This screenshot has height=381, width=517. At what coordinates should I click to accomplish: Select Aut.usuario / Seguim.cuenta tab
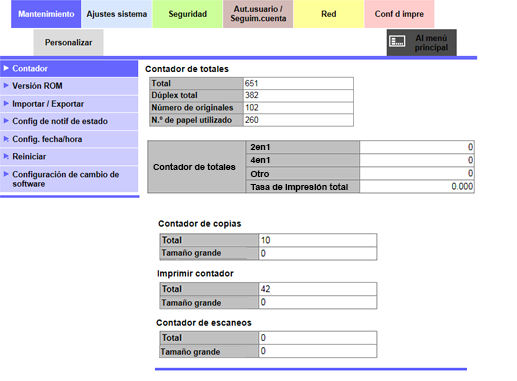coord(258,14)
